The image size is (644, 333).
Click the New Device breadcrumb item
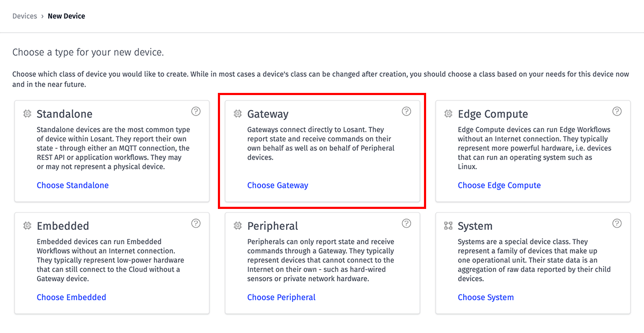(67, 16)
